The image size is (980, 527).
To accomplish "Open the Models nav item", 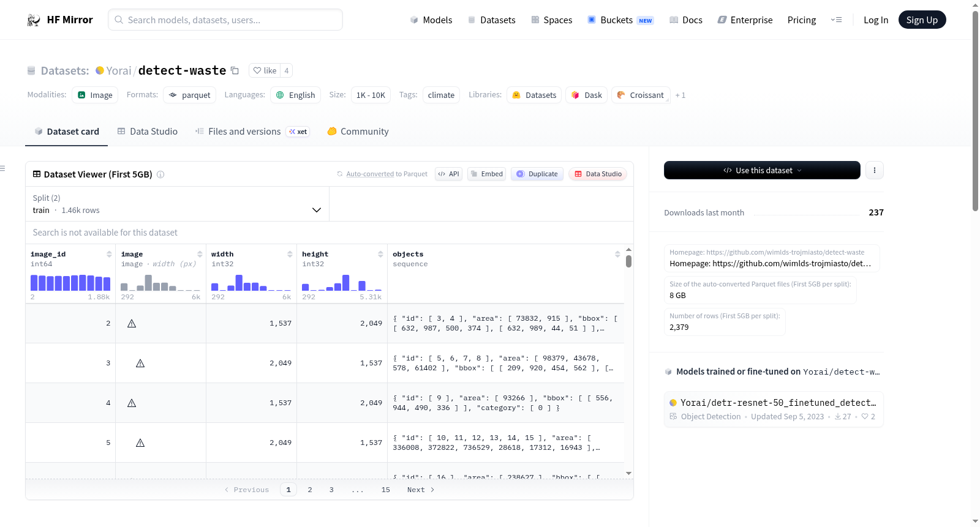I will pyautogui.click(x=431, y=20).
